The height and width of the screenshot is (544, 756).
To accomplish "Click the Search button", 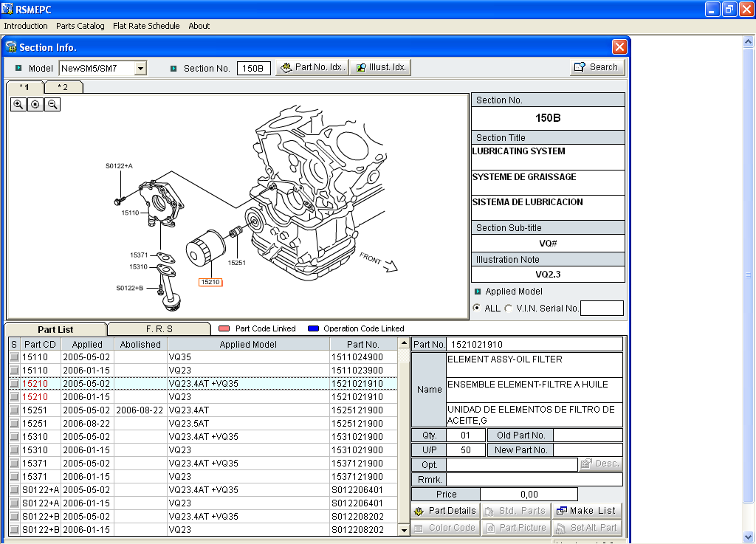I will point(597,67).
